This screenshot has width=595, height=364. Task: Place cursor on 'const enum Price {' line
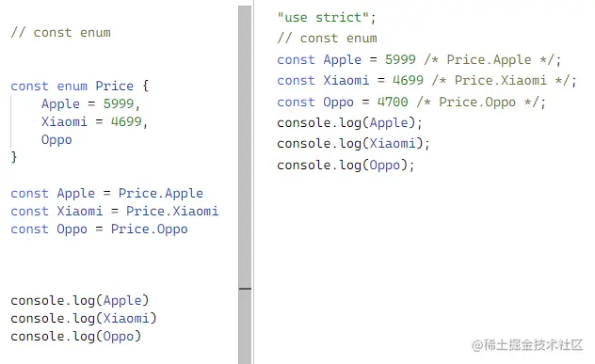tap(80, 87)
